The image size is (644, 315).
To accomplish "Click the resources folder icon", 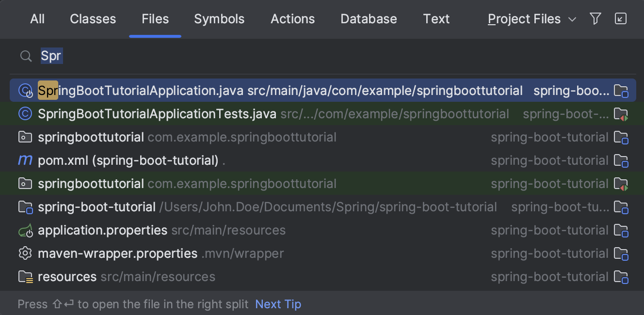I will point(25,276).
